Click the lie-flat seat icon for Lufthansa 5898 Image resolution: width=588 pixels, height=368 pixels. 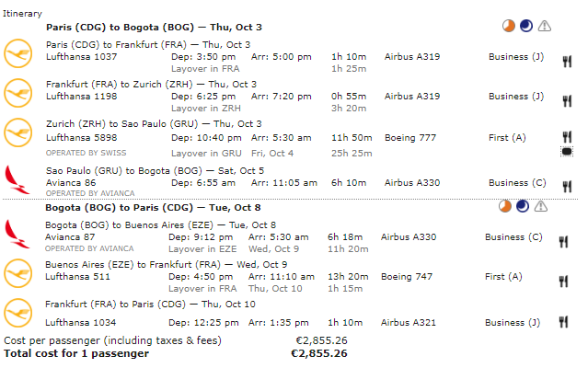click(x=566, y=150)
